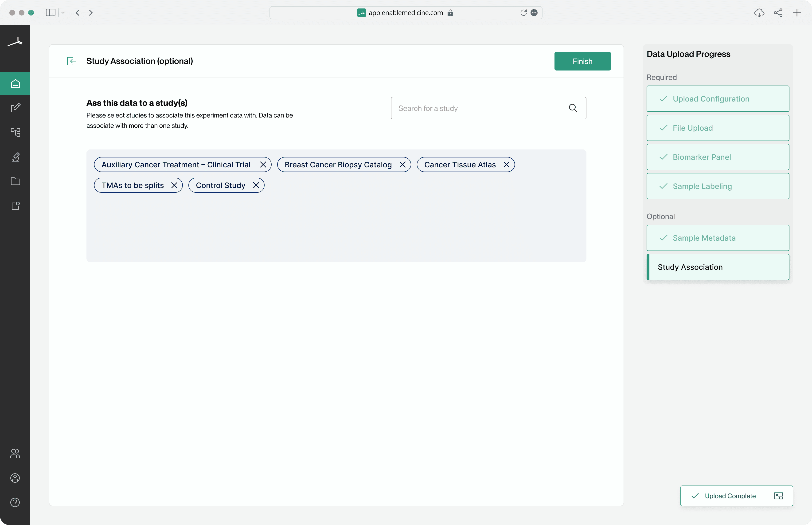The image size is (812, 525).
Task: Go to the Sample Labeling step
Action: click(x=718, y=186)
